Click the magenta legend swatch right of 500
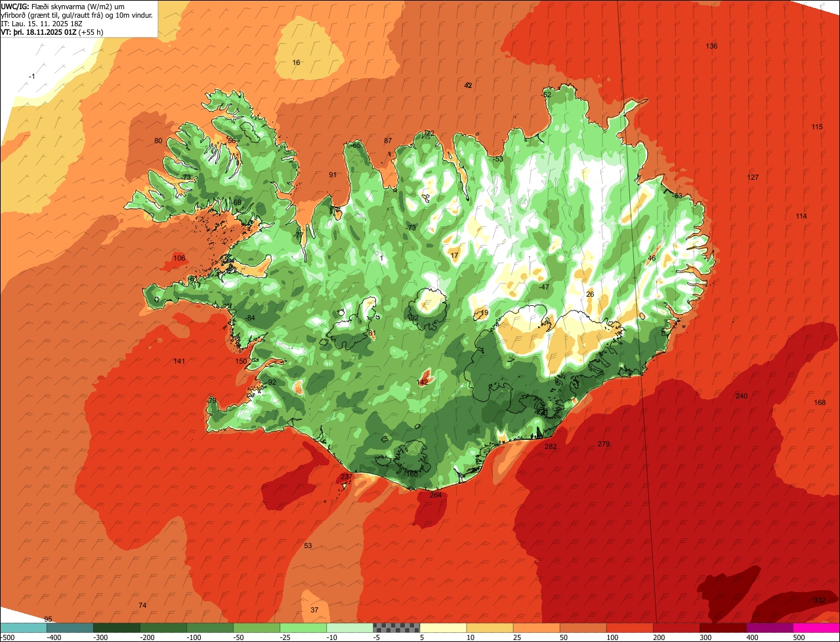840x642 pixels. point(816,627)
